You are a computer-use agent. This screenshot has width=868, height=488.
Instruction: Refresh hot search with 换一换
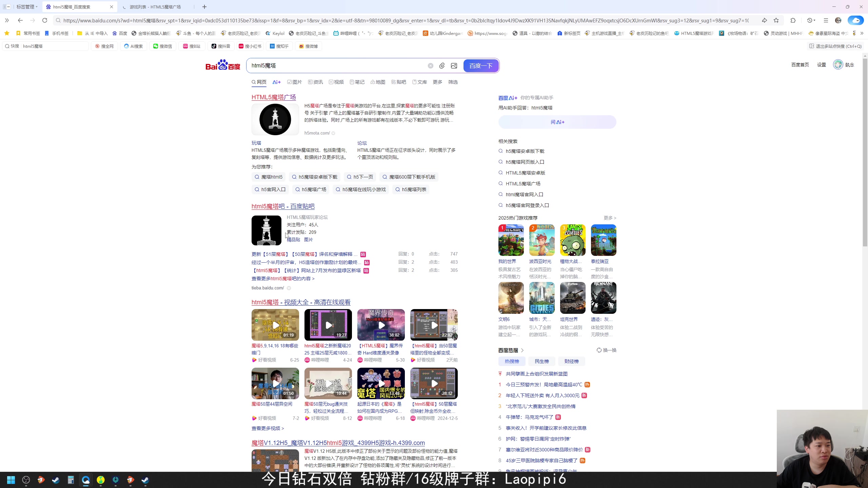pos(607,350)
